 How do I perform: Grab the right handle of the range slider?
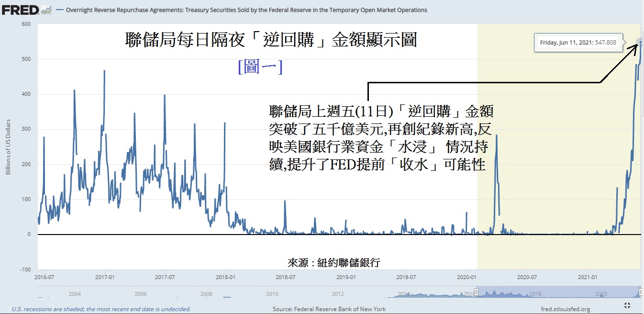tap(640, 292)
